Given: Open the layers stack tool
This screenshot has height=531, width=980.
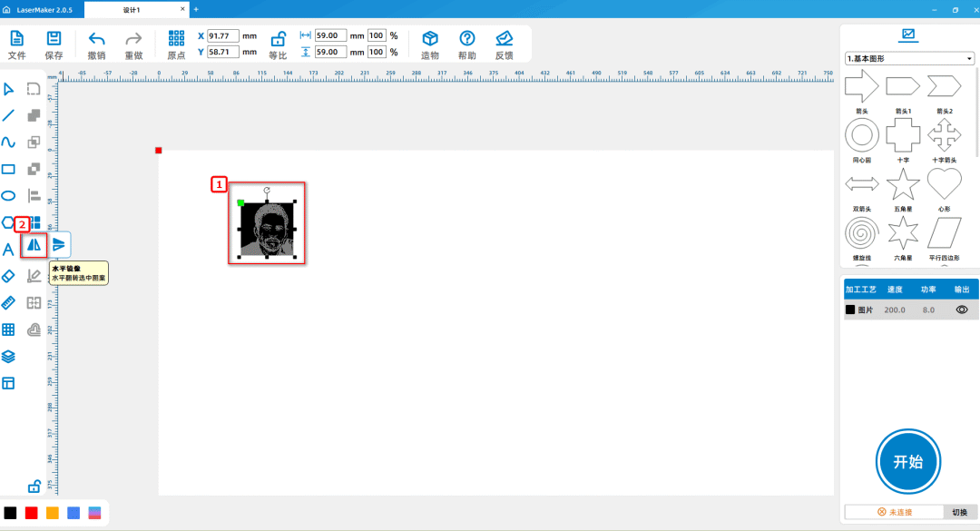Looking at the screenshot, I should pyautogui.click(x=8, y=356).
